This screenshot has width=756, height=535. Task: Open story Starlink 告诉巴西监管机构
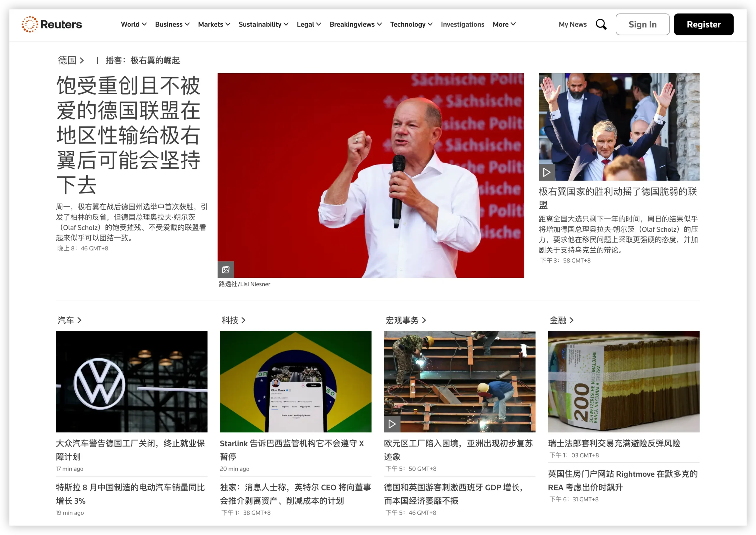[x=292, y=450]
